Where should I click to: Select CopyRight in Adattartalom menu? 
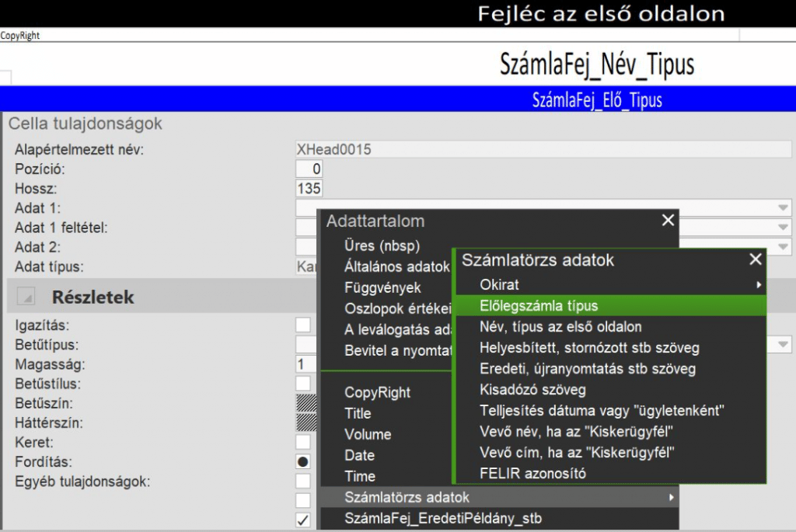point(378,393)
